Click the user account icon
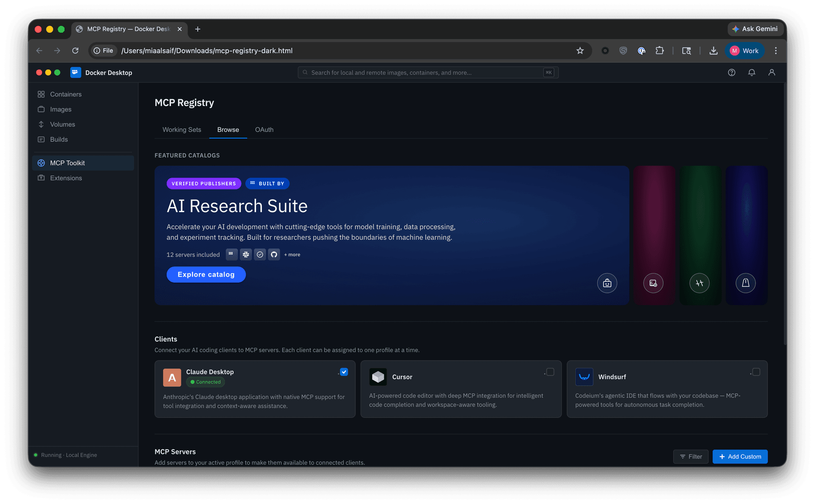This screenshot has width=815, height=504. tap(772, 73)
